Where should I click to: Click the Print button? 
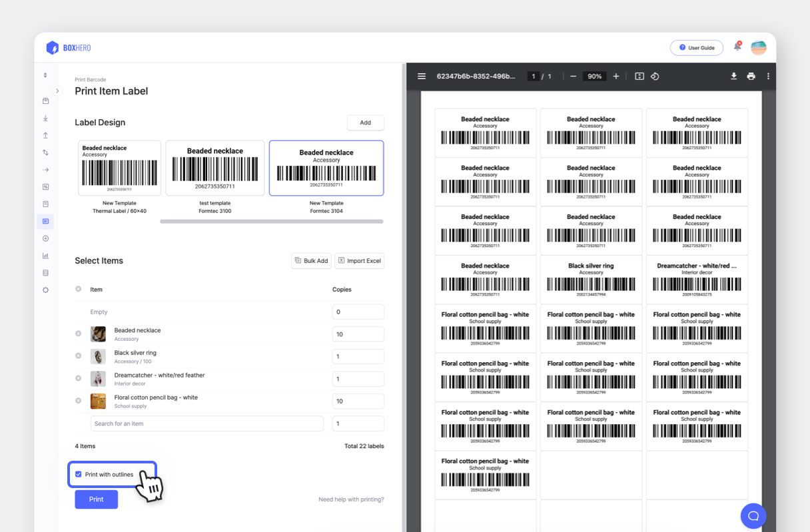click(x=96, y=499)
